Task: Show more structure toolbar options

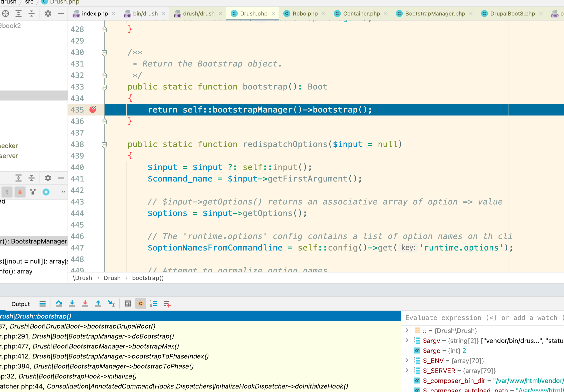Action: pyautogui.click(x=63, y=192)
